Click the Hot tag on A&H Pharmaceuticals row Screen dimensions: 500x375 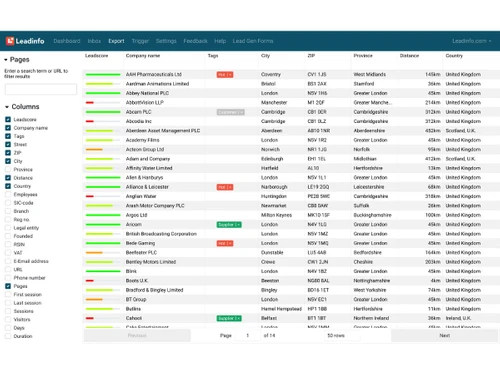click(225, 74)
